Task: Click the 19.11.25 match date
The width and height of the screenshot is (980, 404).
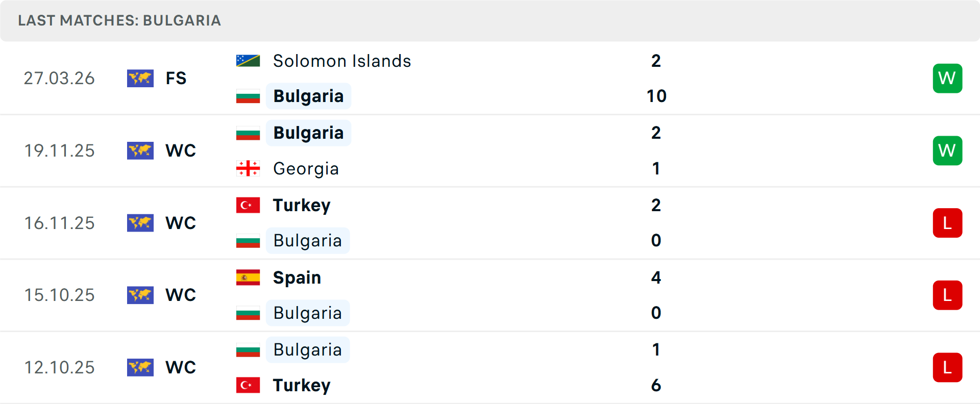Action: (59, 150)
